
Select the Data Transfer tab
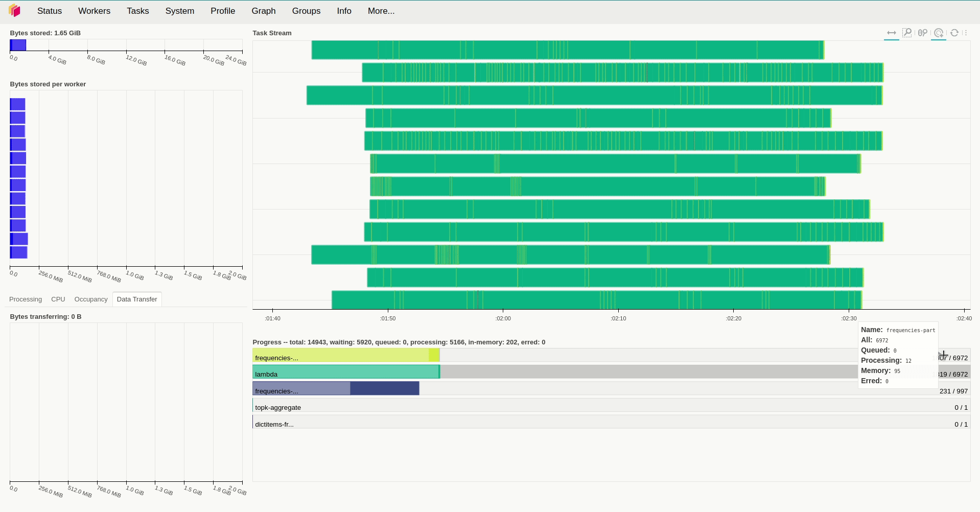(137, 299)
